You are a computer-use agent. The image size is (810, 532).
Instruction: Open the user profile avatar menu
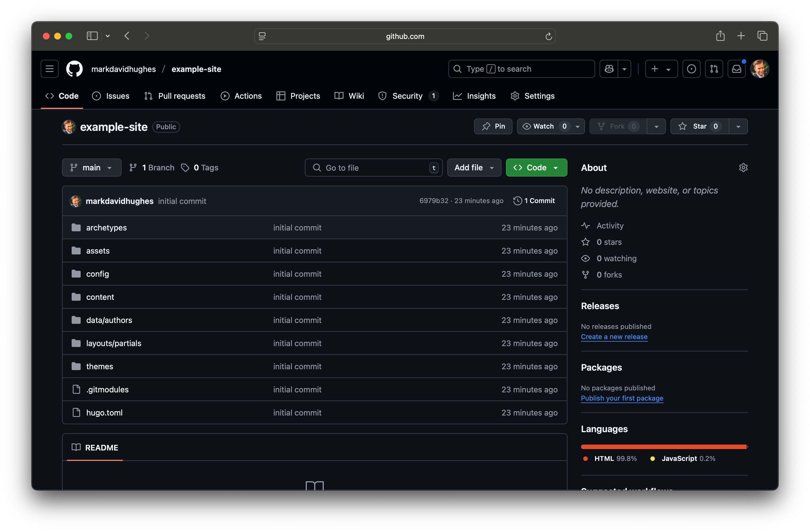(x=760, y=69)
